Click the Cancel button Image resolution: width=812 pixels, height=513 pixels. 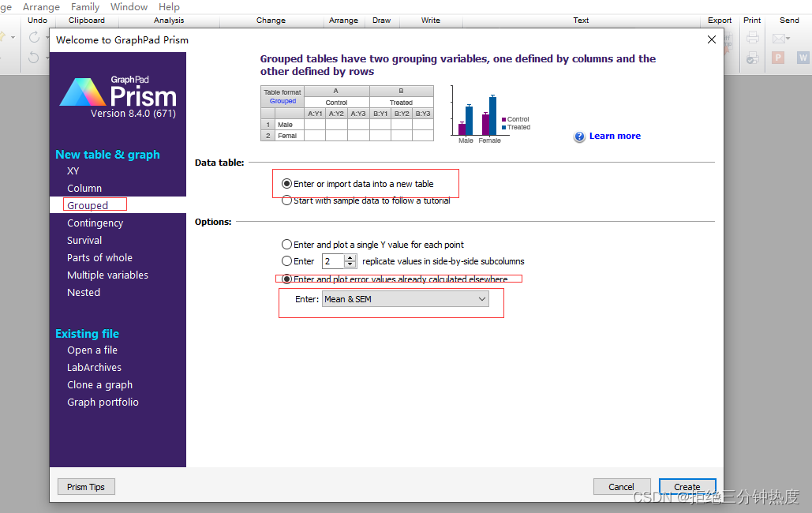point(622,487)
